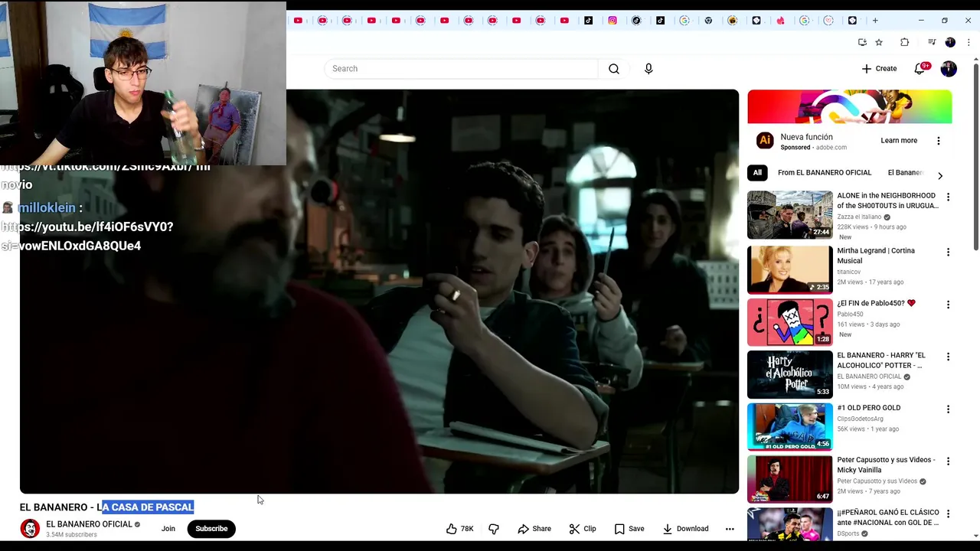Click 'adobe.com' sponsored domain text
Screen dimensions: 980x551
coord(831,148)
